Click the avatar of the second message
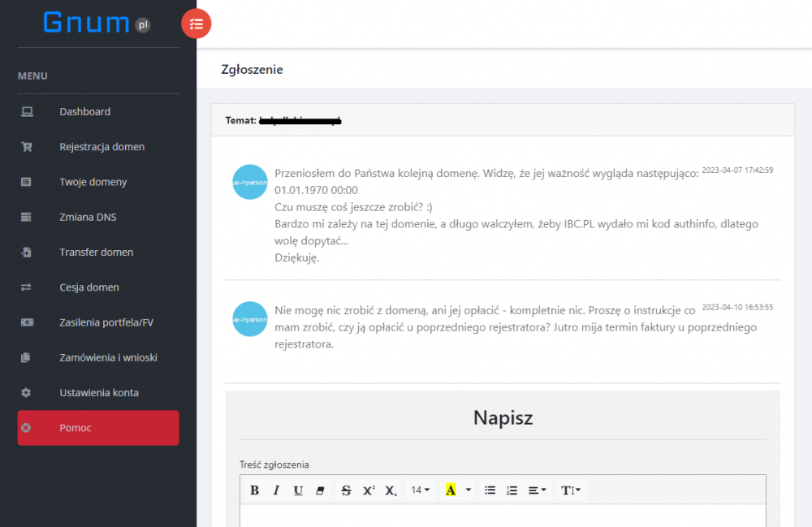This screenshot has height=527, width=812. click(x=250, y=319)
